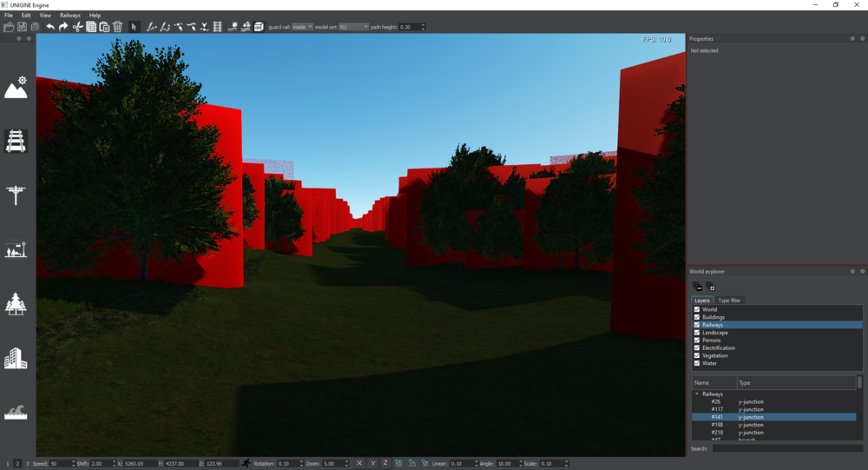The height and width of the screenshot is (470, 868).
Task: Switch to the Layers tab
Action: click(x=702, y=301)
